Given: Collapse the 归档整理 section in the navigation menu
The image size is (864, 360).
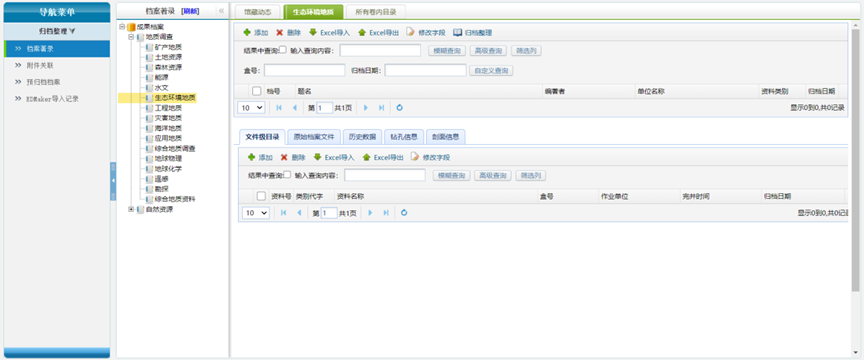Looking at the screenshot, I should (57, 31).
